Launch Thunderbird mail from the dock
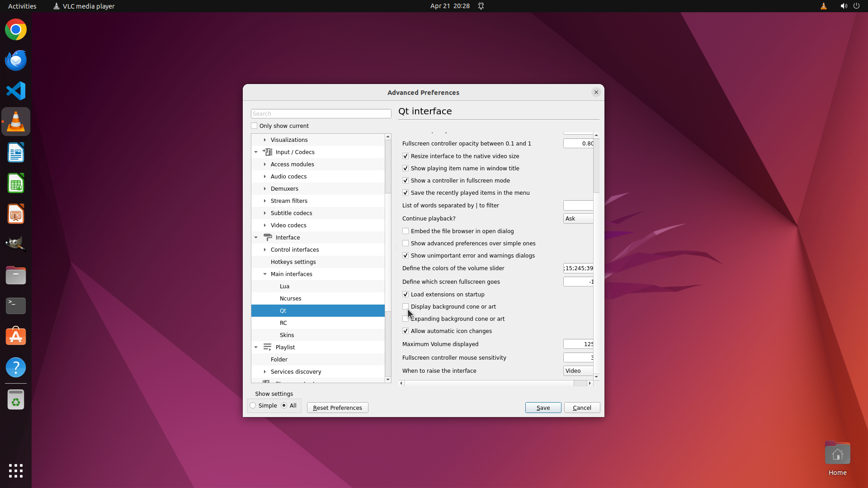The image size is (868, 488). [16, 60]
